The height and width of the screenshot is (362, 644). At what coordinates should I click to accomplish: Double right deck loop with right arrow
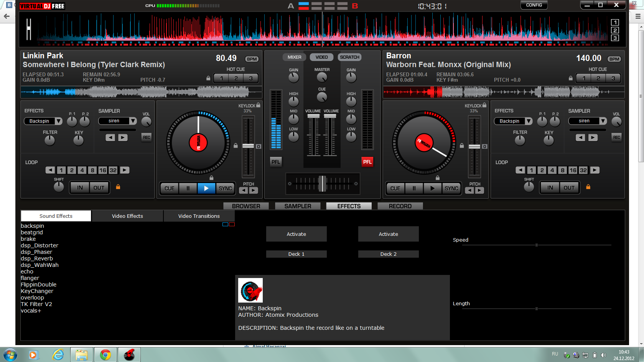595,170
